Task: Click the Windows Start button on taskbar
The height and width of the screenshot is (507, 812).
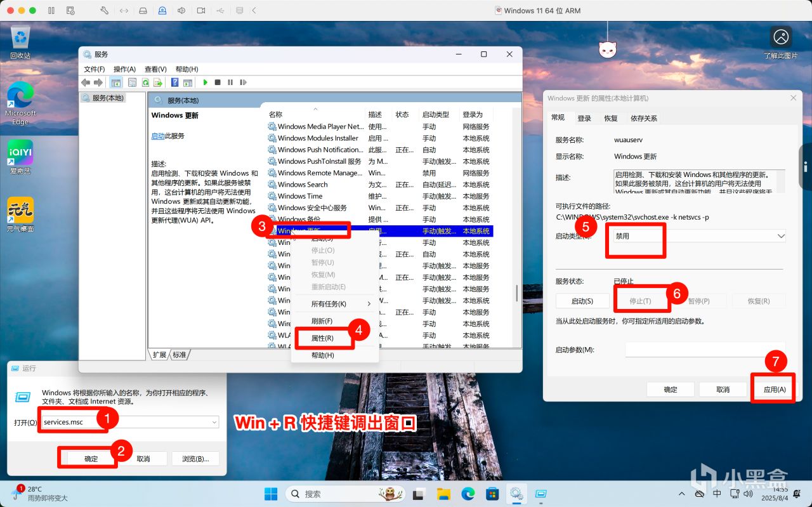Action: [x=271, y=494]
